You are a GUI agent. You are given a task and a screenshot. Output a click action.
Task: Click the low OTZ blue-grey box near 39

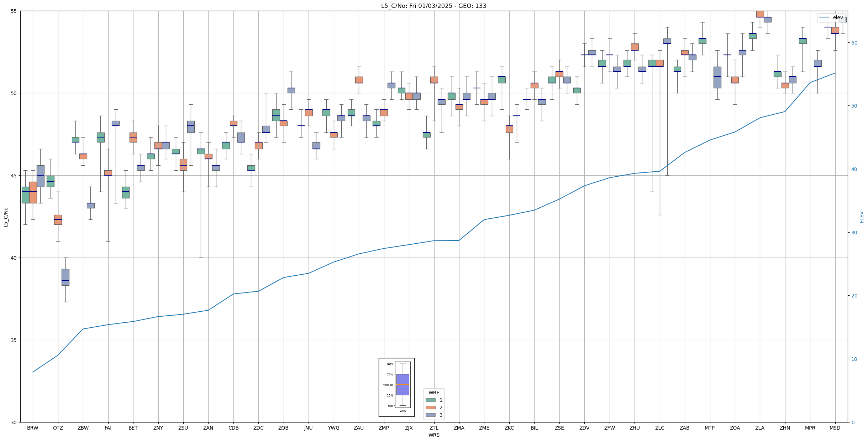[65, 277]
